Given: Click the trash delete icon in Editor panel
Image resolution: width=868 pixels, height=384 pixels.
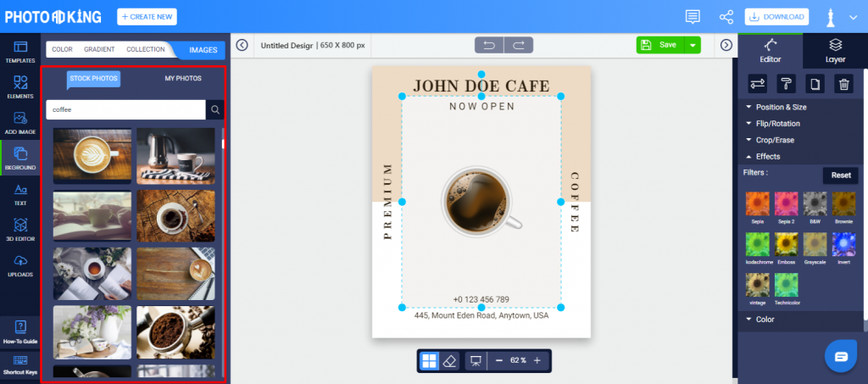Looking at the screenshot, I should (843, 84).
